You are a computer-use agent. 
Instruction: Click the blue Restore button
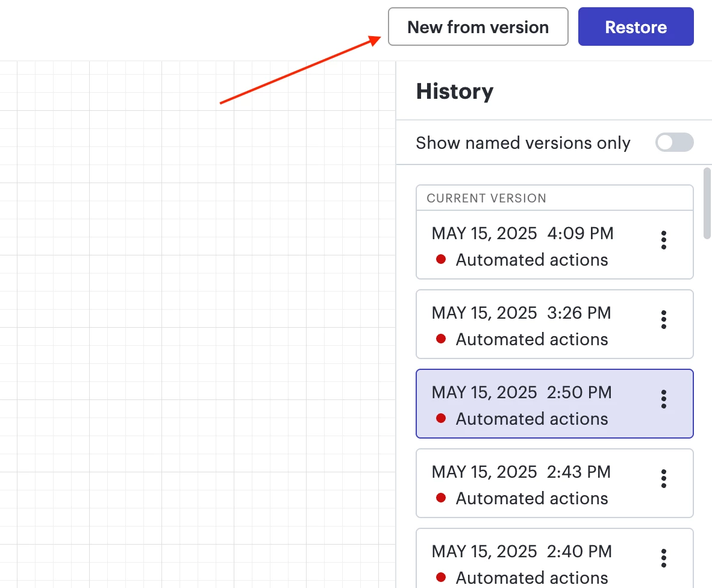[635, 27]
